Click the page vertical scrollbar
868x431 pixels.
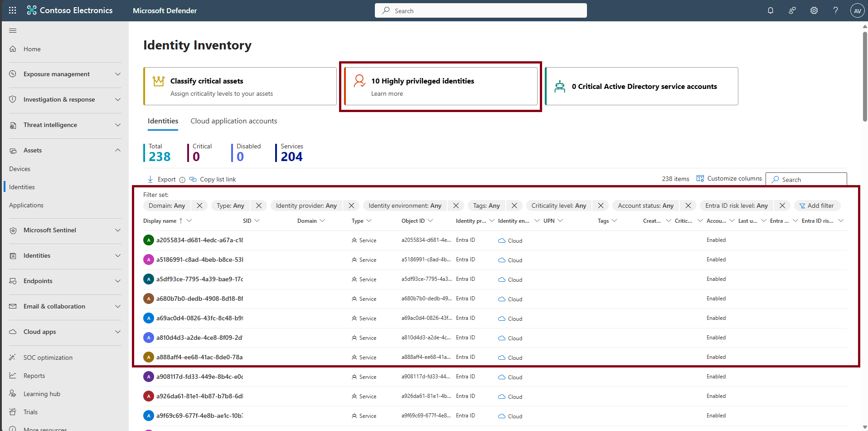[865, 77]
